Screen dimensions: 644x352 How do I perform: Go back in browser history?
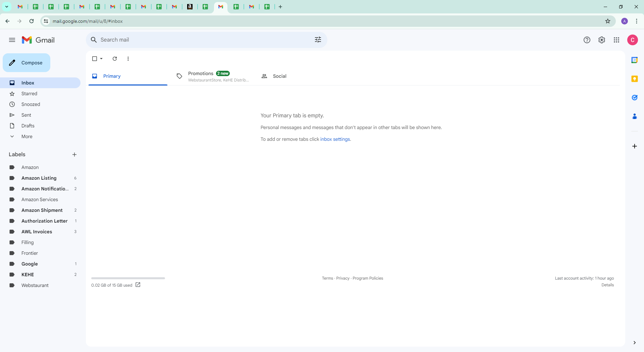[x=7, y=21]
